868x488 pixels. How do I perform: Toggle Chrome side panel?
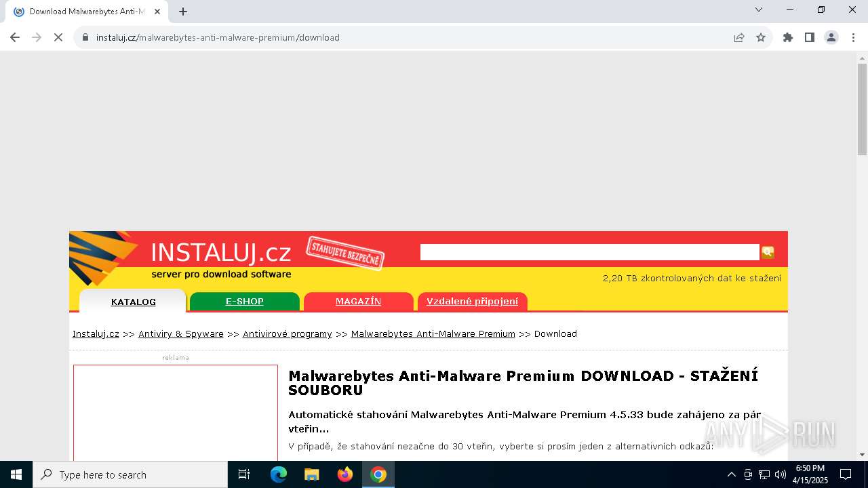(x=810, y=37)
